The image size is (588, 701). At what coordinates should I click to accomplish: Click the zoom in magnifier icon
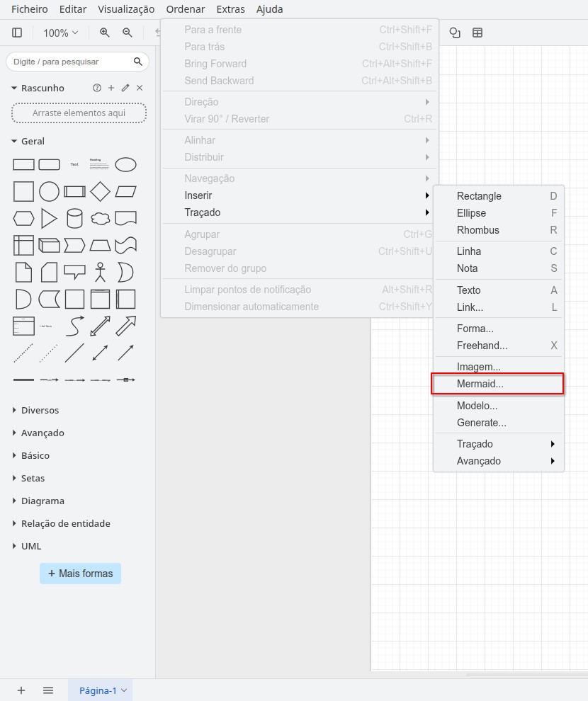pyautogui.click(x=105, y=33)
